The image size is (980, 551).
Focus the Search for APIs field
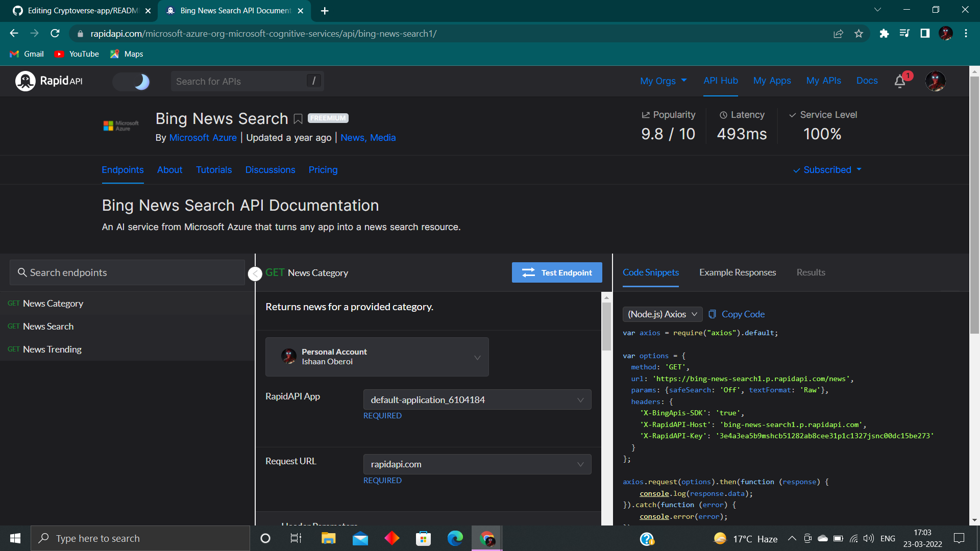click(x=247, y=82)
